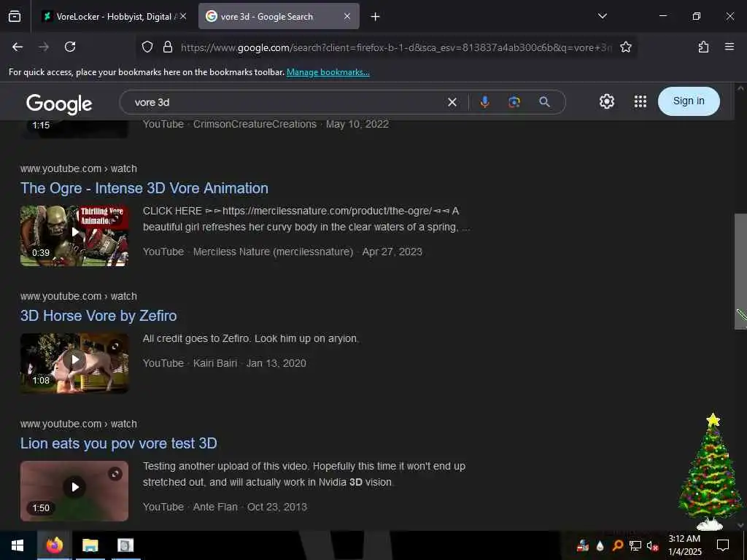Click 'All credit goes to Zefiro' snippet
The width and height of the screenshot is (747, 560).
tap(251, 338)
